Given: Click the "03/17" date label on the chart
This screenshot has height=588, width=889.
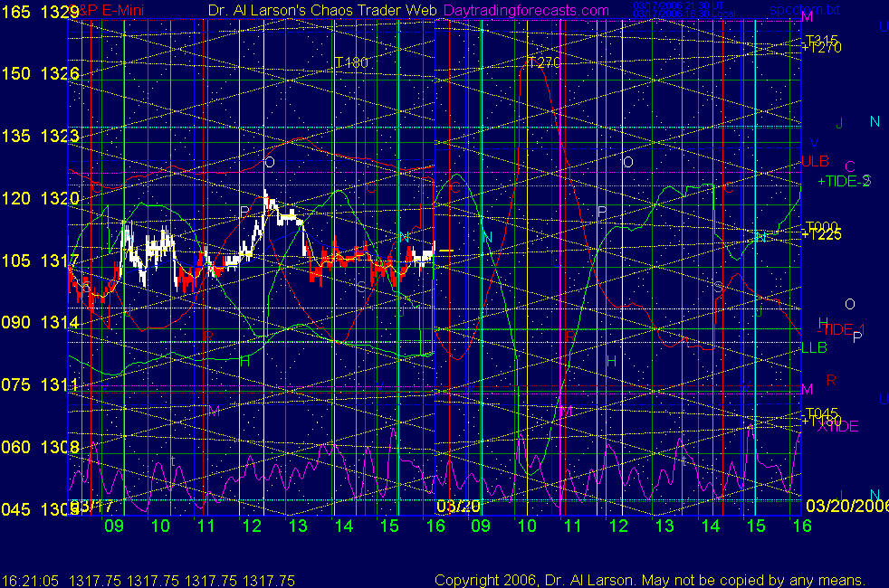Looking at the screenshot, I should (91, 506).
